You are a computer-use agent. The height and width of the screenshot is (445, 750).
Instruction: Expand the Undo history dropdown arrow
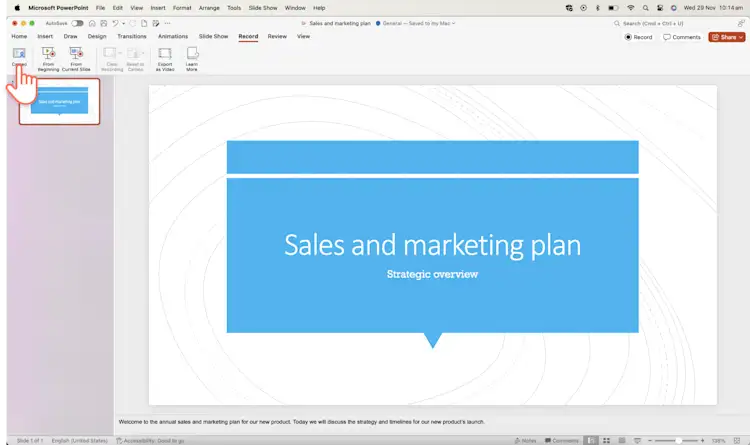(123, 23)
